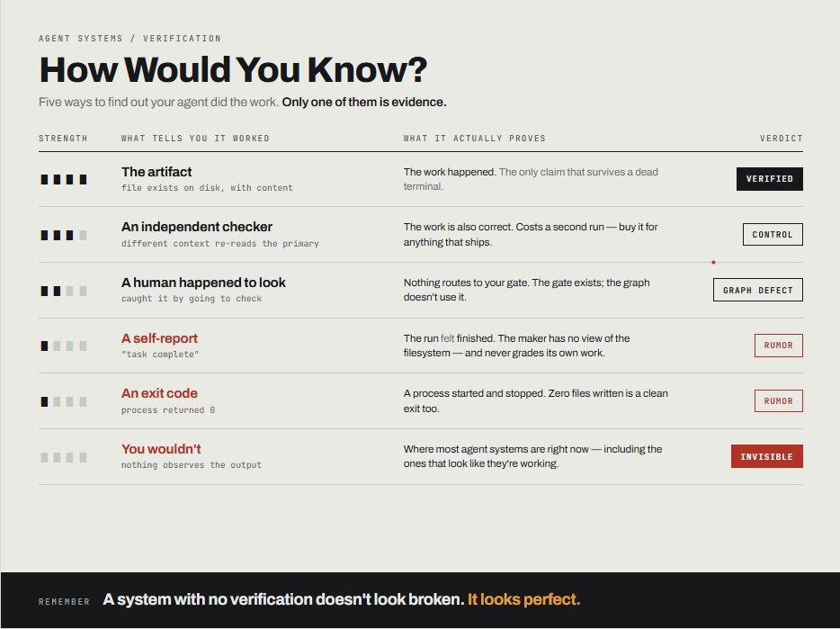This screenshot has width=840, height=629.
Task: Click the subtitle "task complete"
Action: pos(160,355)
